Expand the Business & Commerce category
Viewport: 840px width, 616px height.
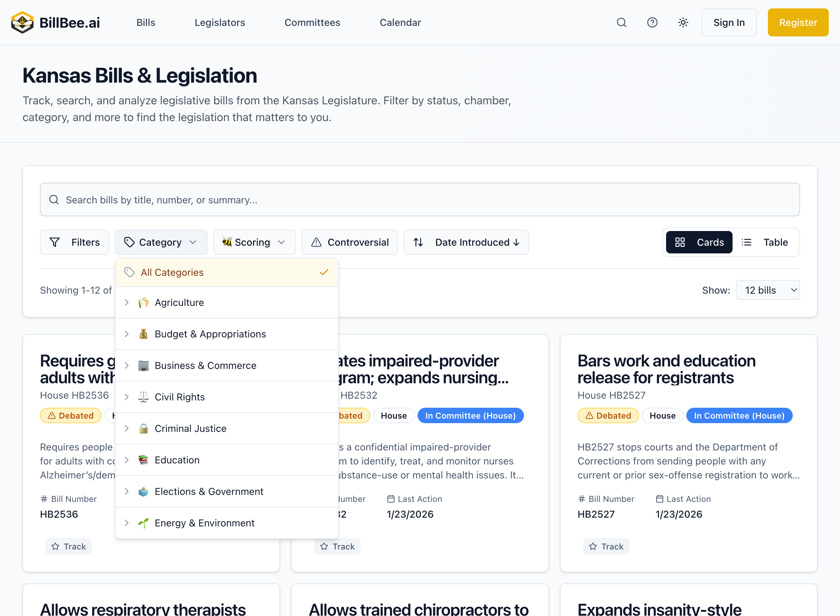pyautogui.click(x=127, y=365)
